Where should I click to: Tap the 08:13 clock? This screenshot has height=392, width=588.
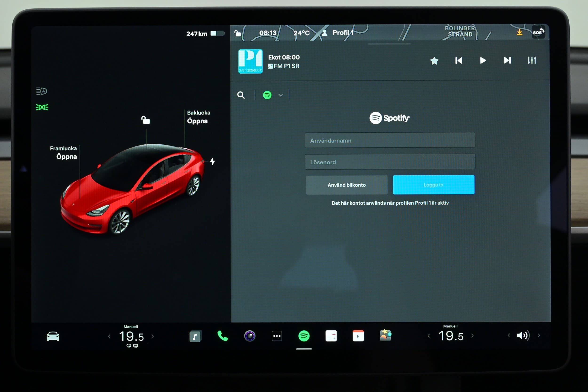(x=268, y=33)
